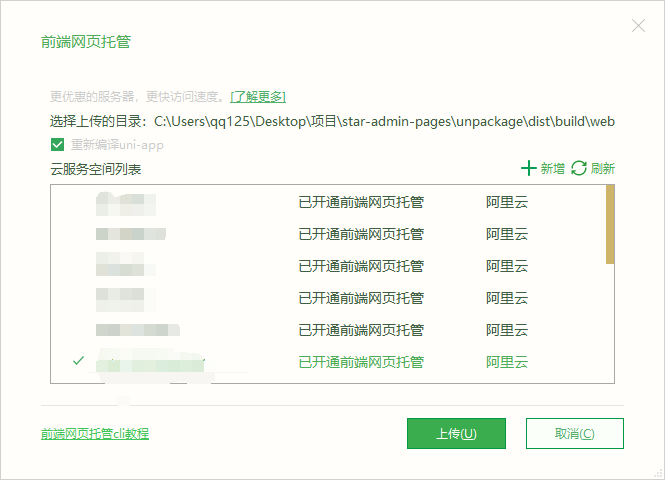Screen dimensions: 665x480
Task: Open the 了解更多 link
Action: (258, 97)
